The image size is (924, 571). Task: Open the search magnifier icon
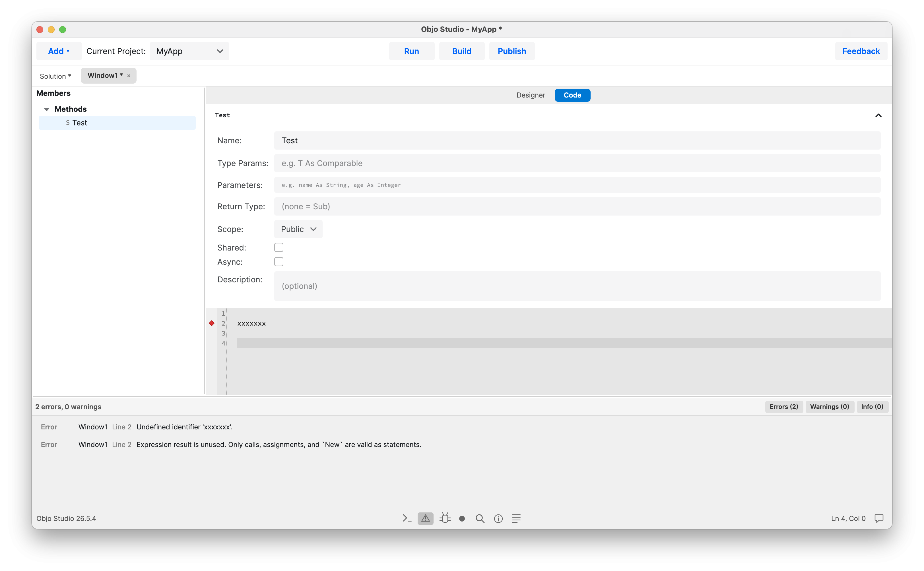click(x=480, y=518)
